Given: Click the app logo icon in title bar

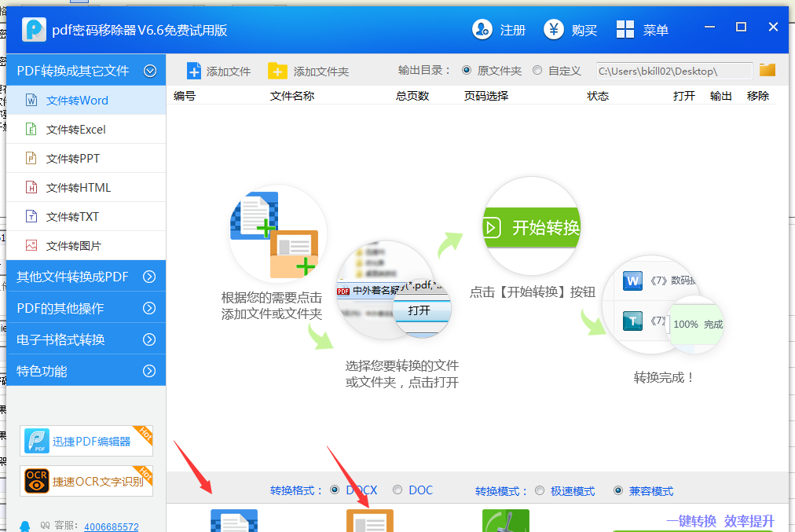Looking at the screenshot, I should pyautogui.click(x=34, y=30).
